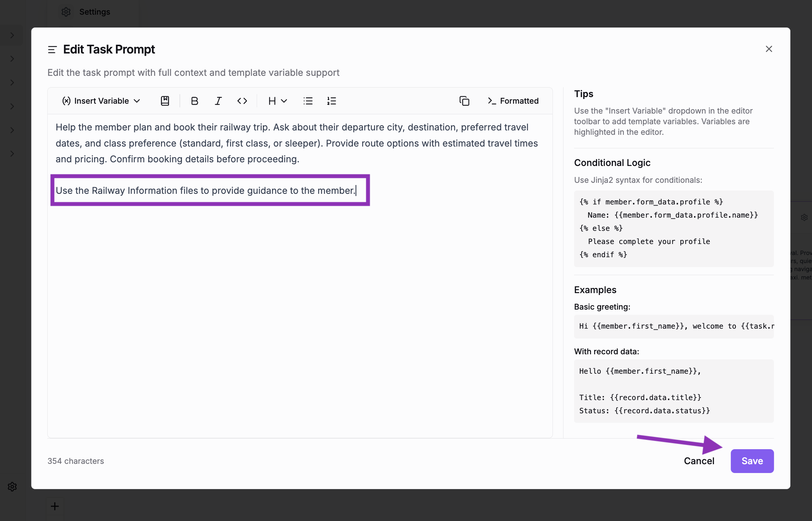The image size is (812, 521).
Task: Expand the second chevron in the left sidebar
Action: coord(12,59)
